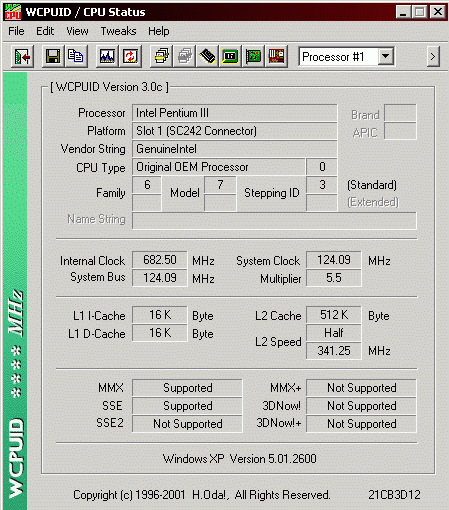Screen dimensions: 449x510
Task: Click the L2 Speed value 341.25
Action: (x=334, y=351)
